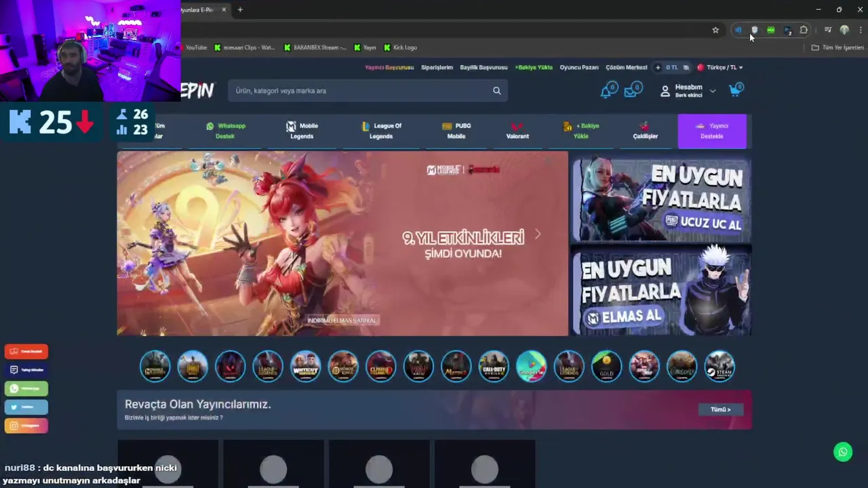The height and width of the screenshot is (488, 868).
Task: Open the PUBG Mobile round game icon
Action: (x=193, y=366)
